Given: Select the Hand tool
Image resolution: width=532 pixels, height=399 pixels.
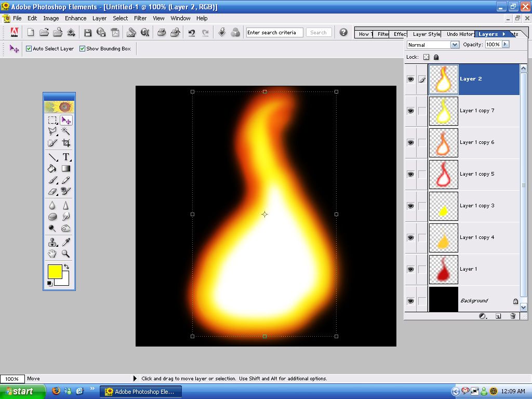Looking at the screenshot, I should (52, 254).
